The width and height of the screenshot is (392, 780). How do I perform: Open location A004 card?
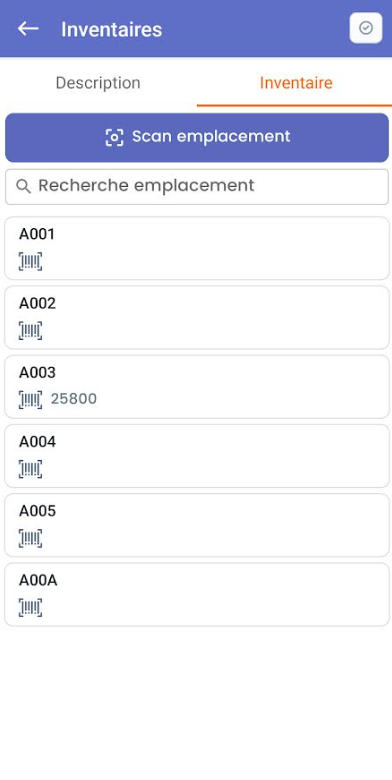196,456
